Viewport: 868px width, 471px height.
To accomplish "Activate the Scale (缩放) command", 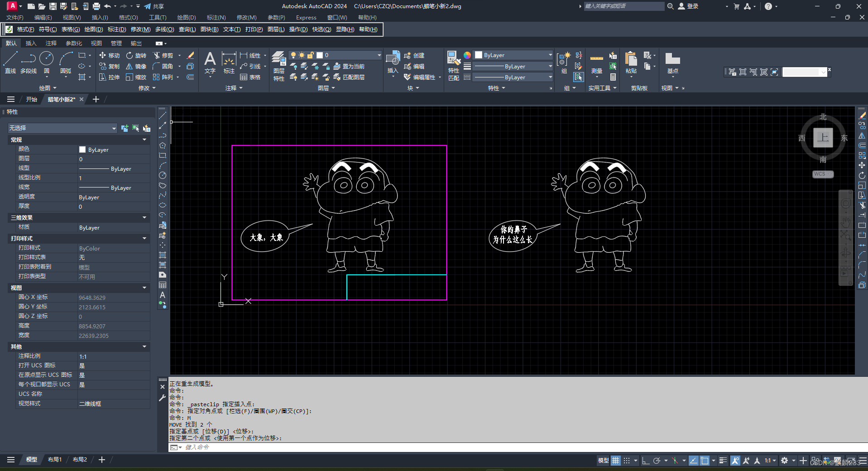I will pyautogui.click(x=136, y=77).
